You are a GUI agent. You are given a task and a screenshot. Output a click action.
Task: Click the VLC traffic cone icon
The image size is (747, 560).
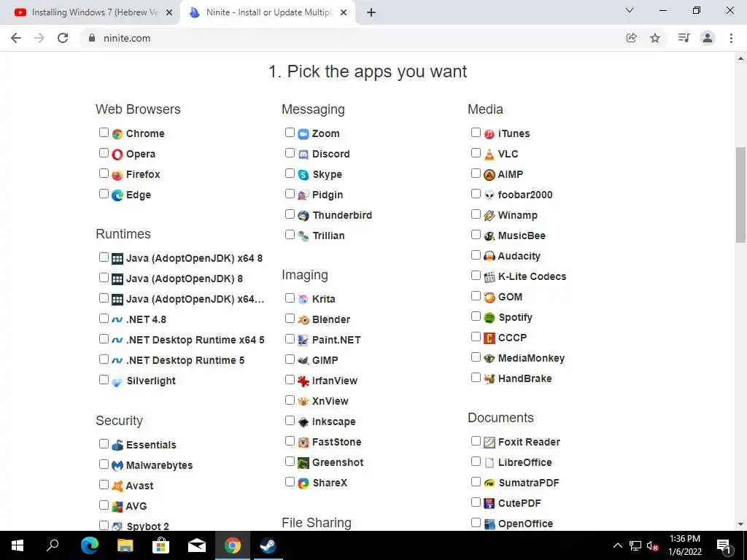click(489, 155)
